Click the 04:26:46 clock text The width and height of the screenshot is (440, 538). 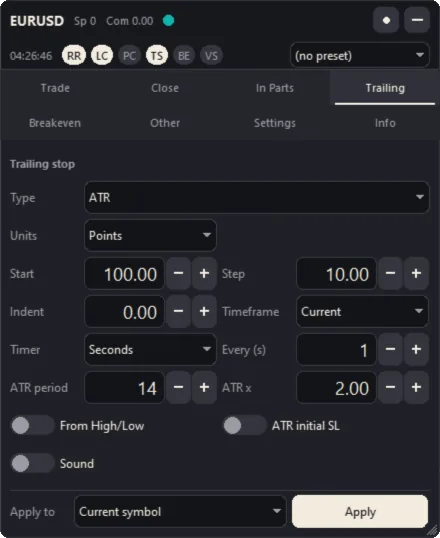(x=31, y=56)
